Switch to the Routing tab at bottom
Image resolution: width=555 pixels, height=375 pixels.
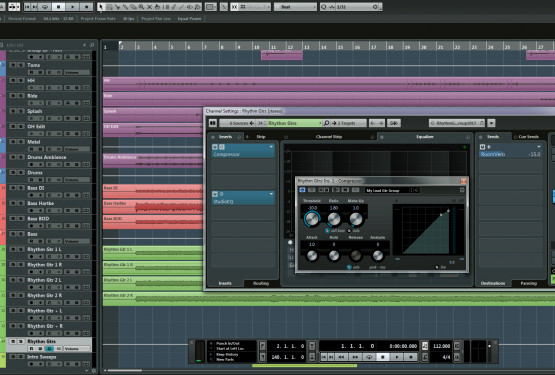click(261, 283)
